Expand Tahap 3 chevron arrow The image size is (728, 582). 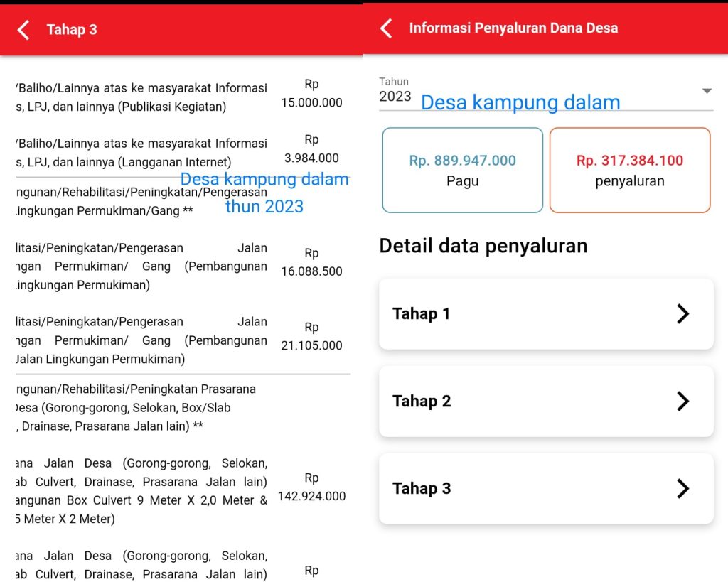pyautogui.click(x=682, y=489)
